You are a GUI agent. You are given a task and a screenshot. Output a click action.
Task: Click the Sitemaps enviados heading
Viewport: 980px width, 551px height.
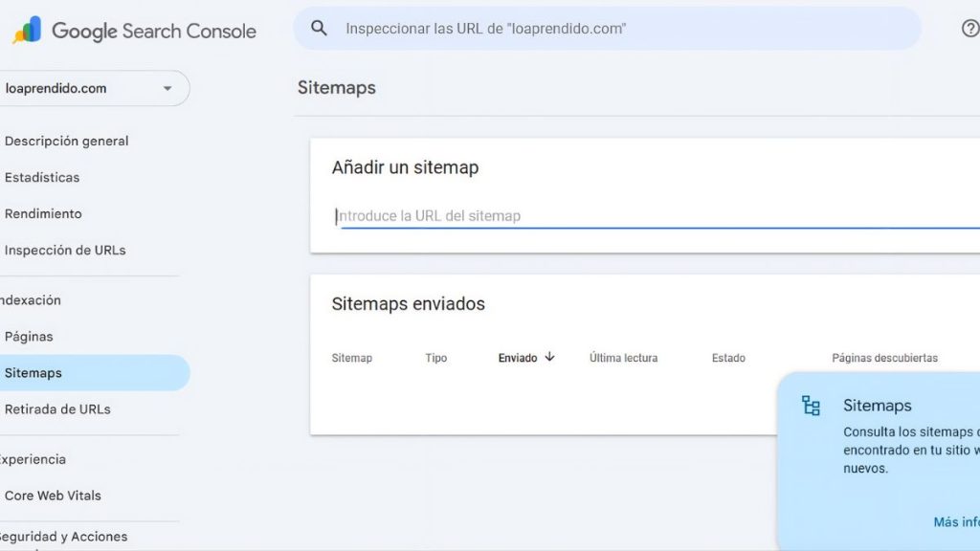[408, 303]
